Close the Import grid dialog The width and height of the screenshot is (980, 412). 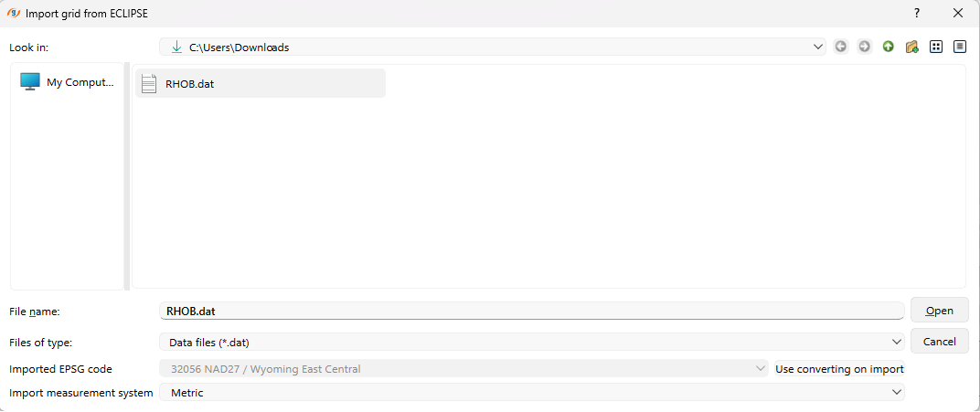[x=958, y=13]
